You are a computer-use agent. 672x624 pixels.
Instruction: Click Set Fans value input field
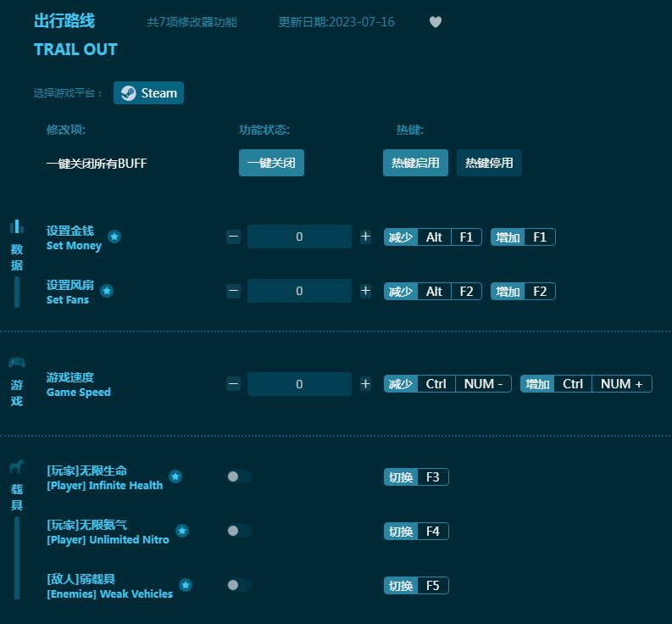(x=299, y=291)
